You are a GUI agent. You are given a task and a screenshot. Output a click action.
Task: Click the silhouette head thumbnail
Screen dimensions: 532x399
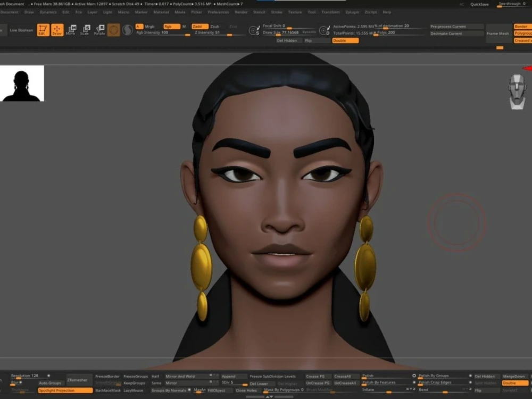pyautogui.click(x=22, y=83)
